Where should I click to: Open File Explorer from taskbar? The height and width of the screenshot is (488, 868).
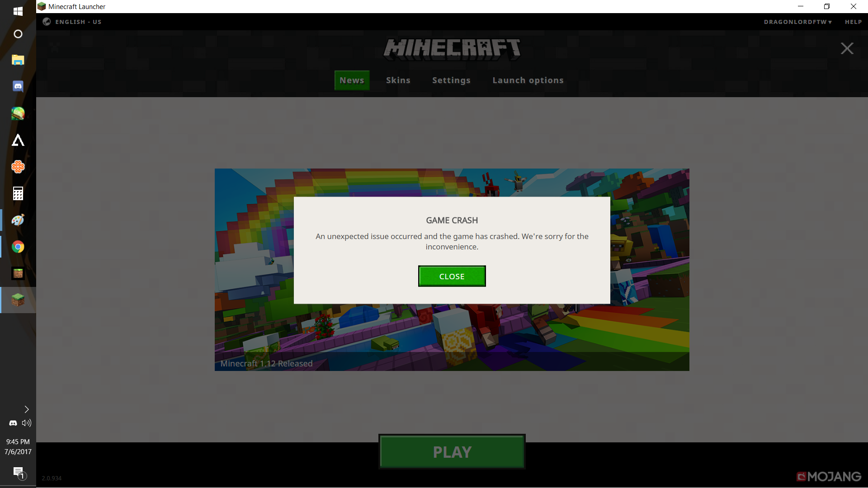[x=18, y=60]
